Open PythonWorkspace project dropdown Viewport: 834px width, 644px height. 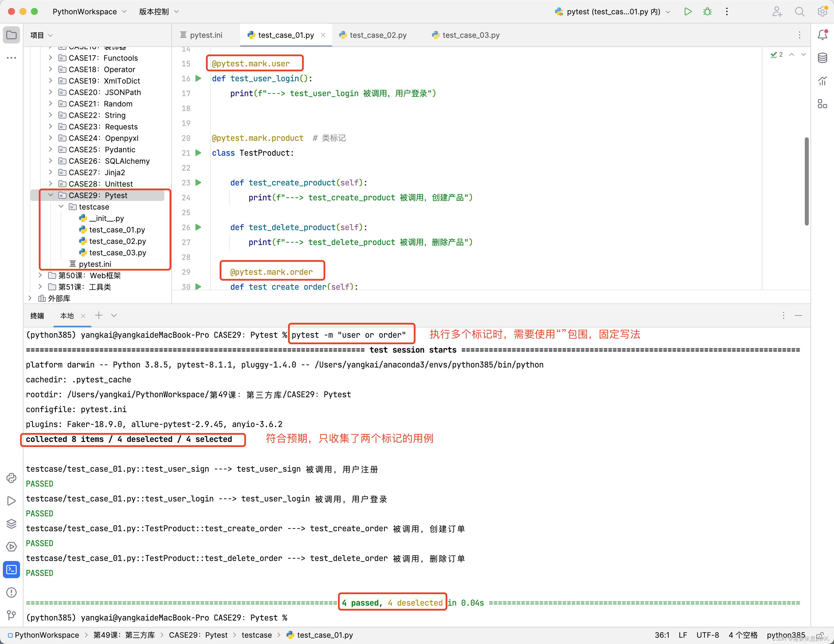[x=90, y=12]
